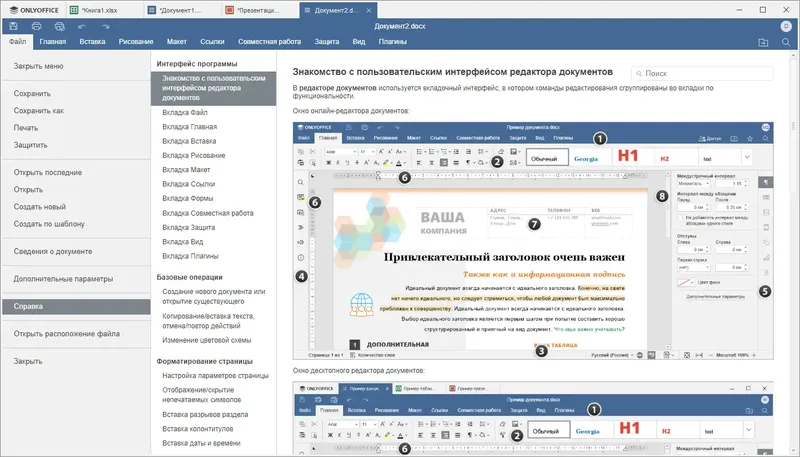The height and width of the screenshot is (457, 800).
Task: Choose Сохранить как in the file menu
Action: [77, 111]
